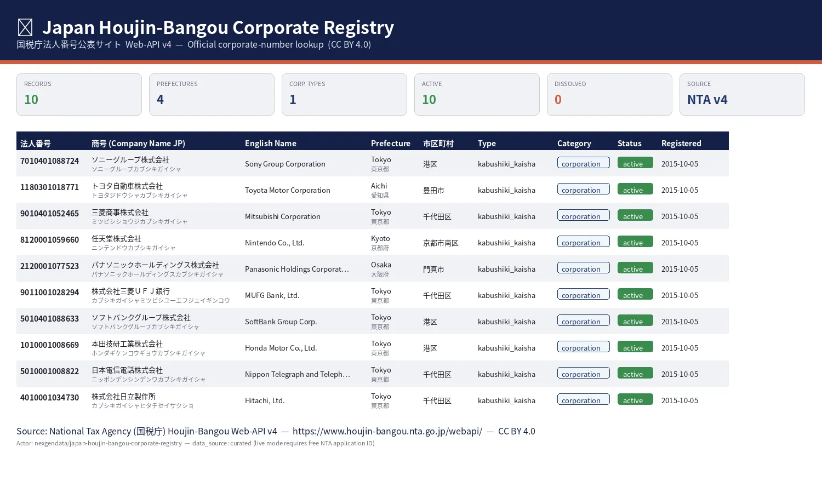
Task: Click the 市区町村 column header
Action: coord(438,144)
